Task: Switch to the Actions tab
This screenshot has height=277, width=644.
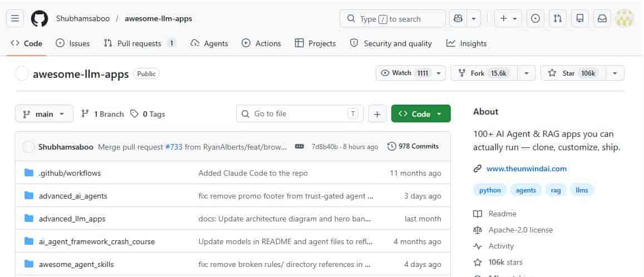Action: (x=261, y=43)
